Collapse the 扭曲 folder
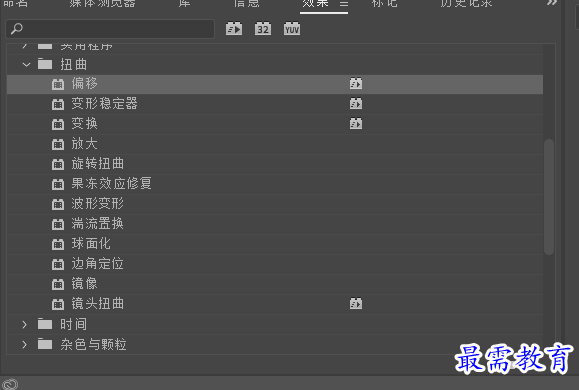This screenshot has height=390, width=579. click(26, 65)
